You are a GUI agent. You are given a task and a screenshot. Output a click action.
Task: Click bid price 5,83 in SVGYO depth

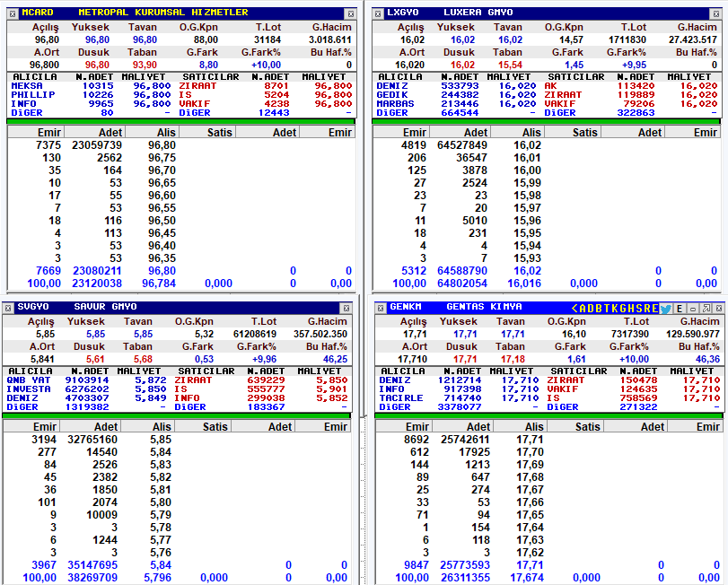click(161, 465)
